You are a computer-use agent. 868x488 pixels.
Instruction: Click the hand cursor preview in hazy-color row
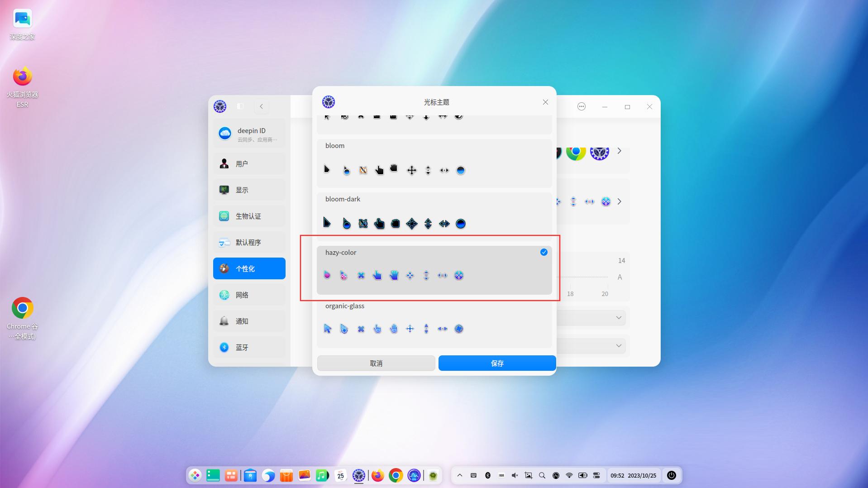[x=393, y=275]
